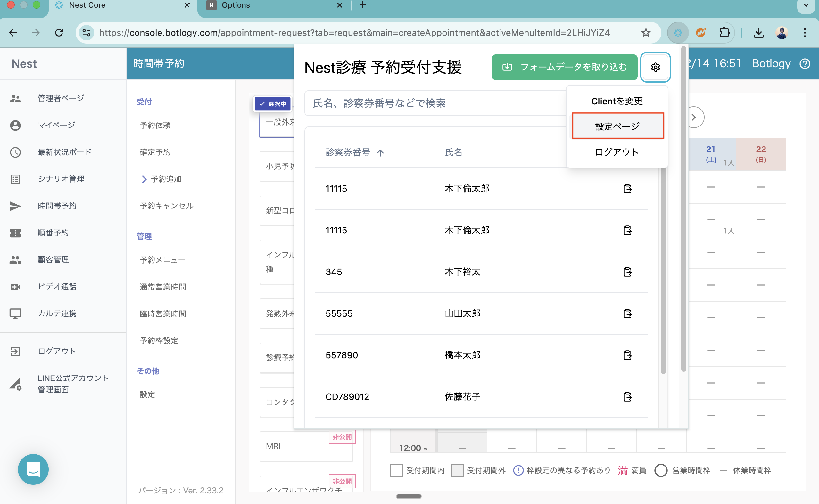
Task: Click import icon for patient 佐藤花子
Action: pyautogui.click(x=627, y=397)
